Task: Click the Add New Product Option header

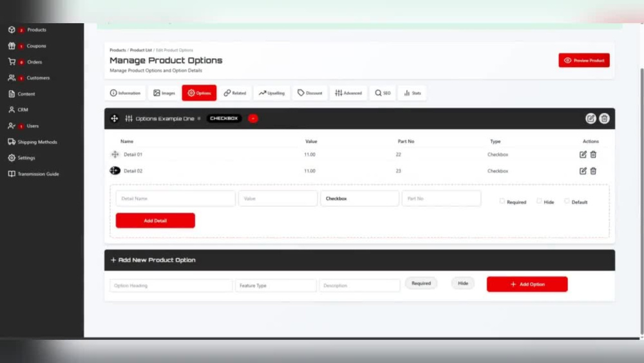Action: [x=359, y=260]
